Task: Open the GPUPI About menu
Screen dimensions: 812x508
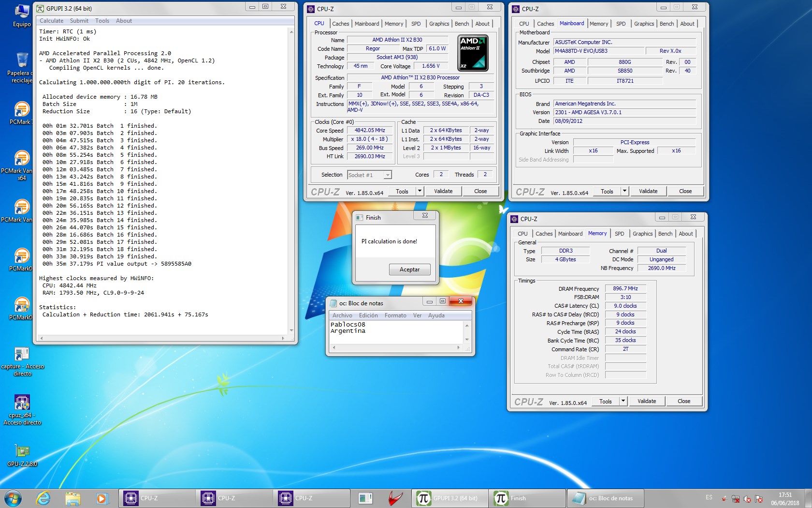Action: tap(124, 21)
